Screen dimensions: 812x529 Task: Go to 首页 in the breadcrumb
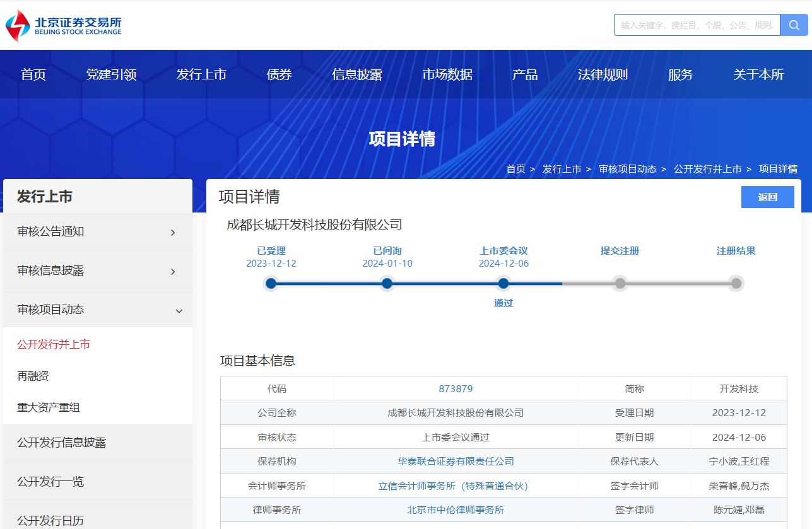(x=515, y=169)
